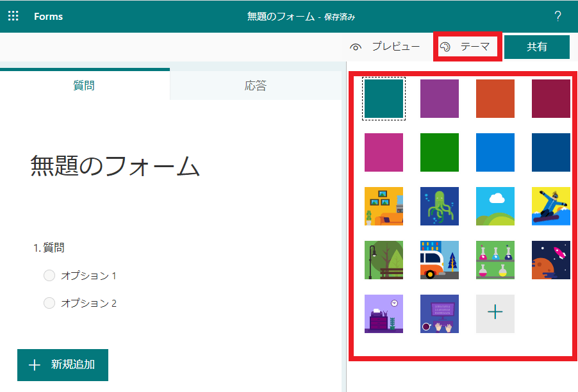Open the テーマ theme button
The width and height of the screenshot is (578, 392).
pyautogui.click(x=467, y=47)
